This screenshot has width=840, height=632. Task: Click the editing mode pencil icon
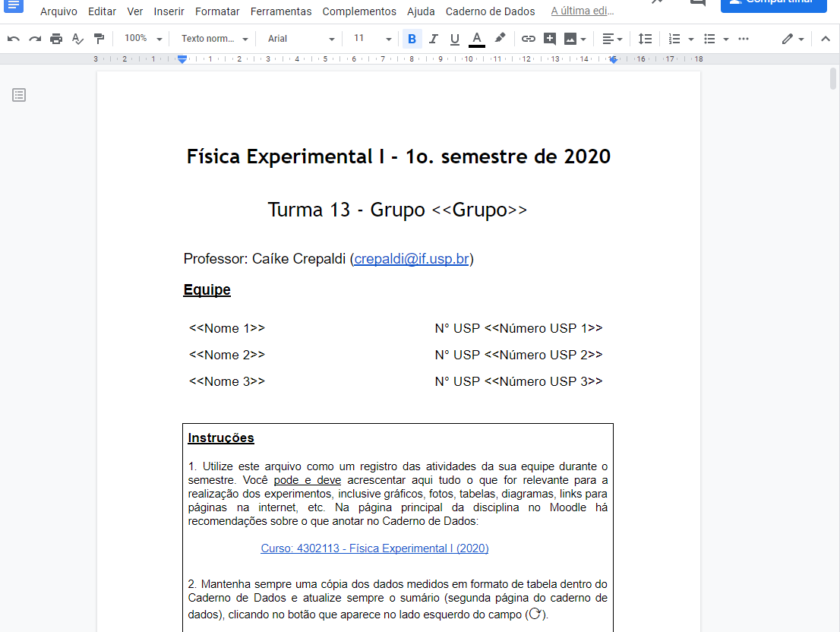pos(787,39)
